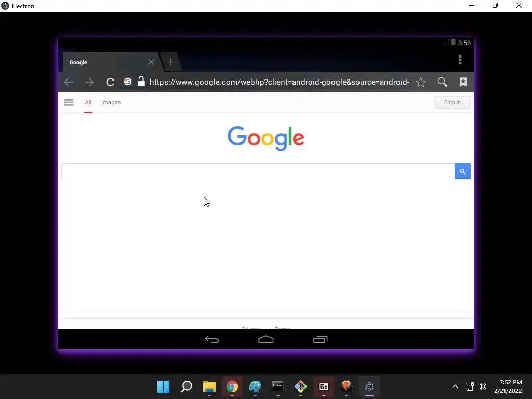
Task: Bookmark the page with the star icon
Action: (x=421, y=82)
